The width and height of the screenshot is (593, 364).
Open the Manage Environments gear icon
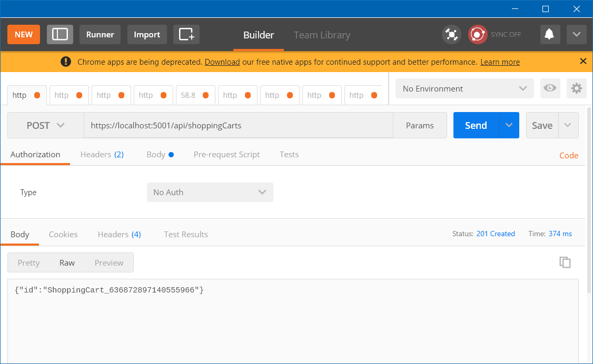point(576,88)
